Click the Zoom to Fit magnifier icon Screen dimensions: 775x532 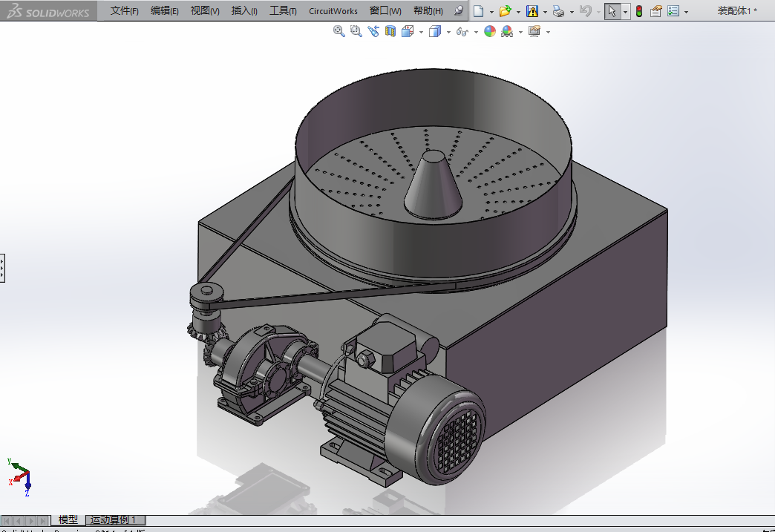339,31
